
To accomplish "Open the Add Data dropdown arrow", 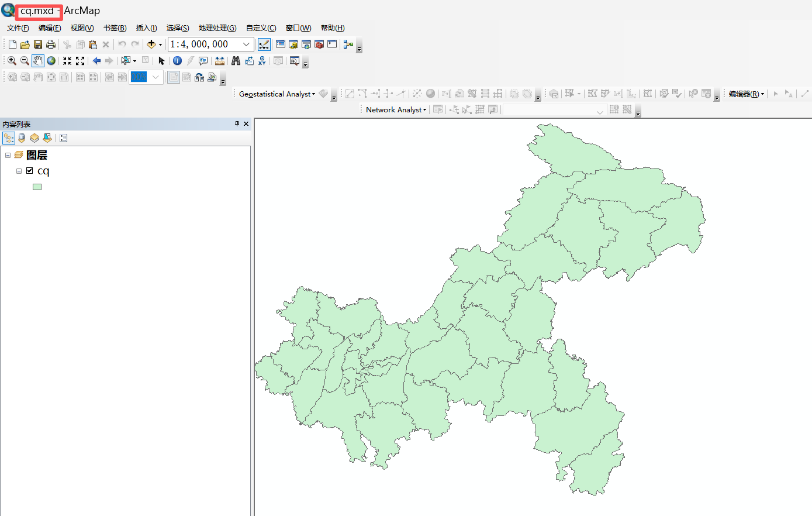I will click(160, 44).
